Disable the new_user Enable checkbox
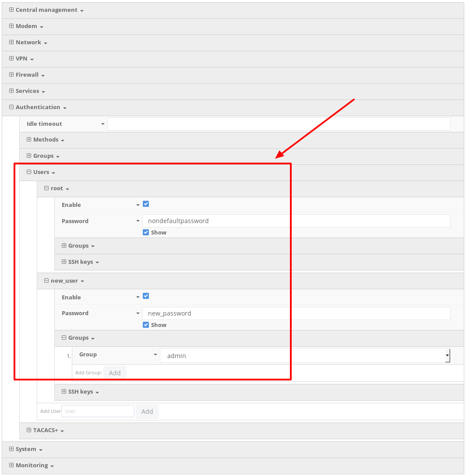 pyautogui.click(x=146, y=296)
